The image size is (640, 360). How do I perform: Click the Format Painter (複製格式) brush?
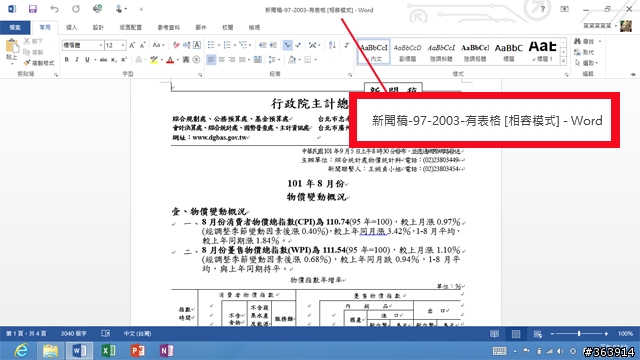point(27,63)
